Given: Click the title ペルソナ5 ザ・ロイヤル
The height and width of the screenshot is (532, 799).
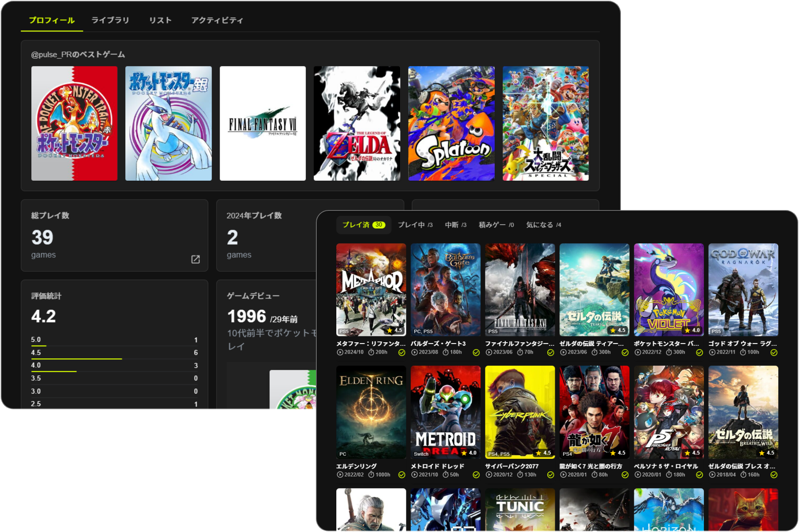Looking at the screenshot, I should pos(666,466).
